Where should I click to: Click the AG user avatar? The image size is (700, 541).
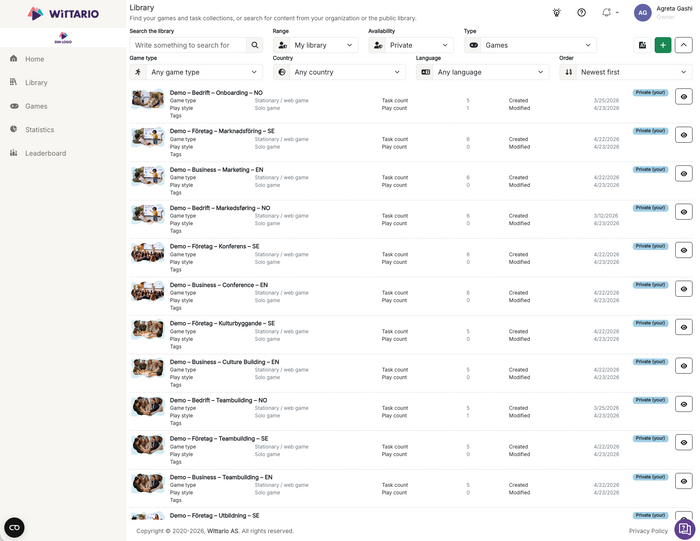[642, 12]
